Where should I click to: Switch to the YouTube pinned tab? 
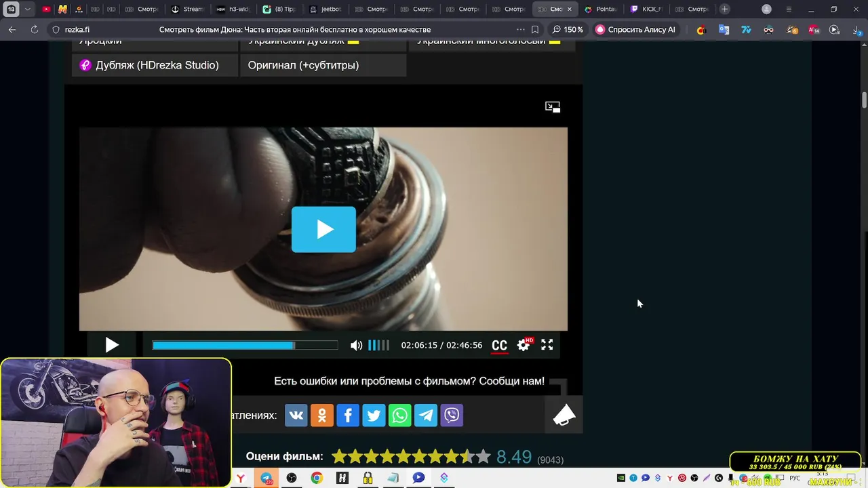click(46, 9)
